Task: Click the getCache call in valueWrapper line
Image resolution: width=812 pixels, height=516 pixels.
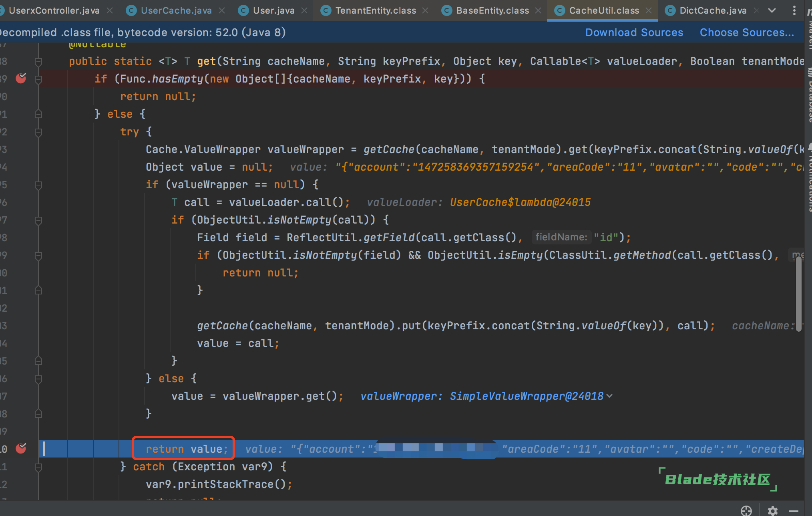Action: coord(389,149)
